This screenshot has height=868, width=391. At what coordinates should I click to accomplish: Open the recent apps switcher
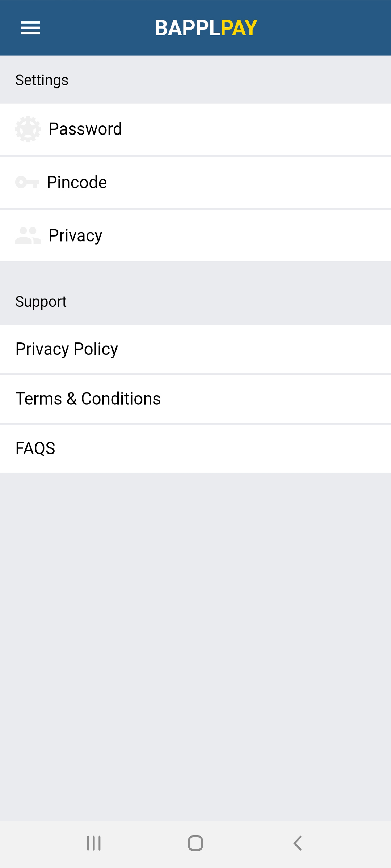click(94, 843)
